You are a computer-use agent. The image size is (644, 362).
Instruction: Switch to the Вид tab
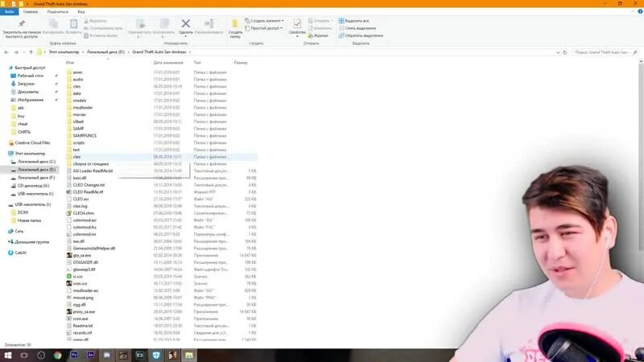(x=81, y=12)
